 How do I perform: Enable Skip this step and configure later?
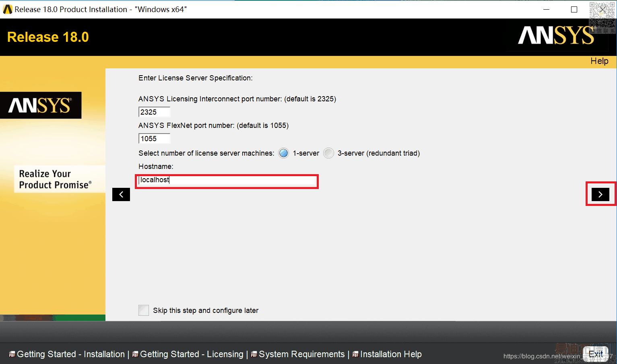tap(144, 310)
